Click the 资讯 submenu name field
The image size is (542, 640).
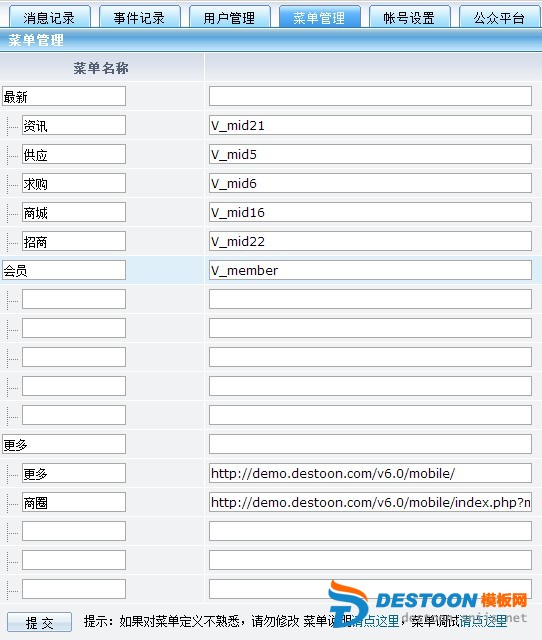click(x=74, y=125)
